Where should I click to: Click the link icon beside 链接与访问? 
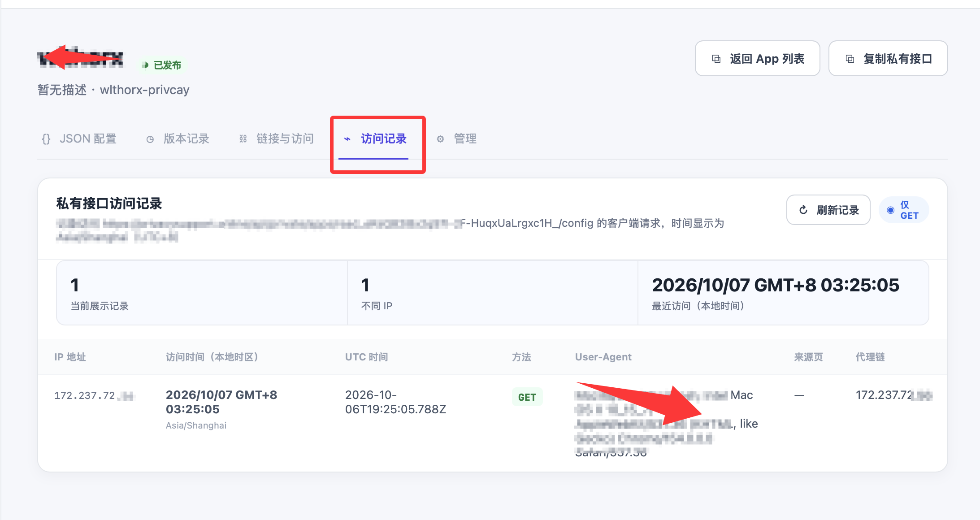pyautogui.click(x=243, y=139)
